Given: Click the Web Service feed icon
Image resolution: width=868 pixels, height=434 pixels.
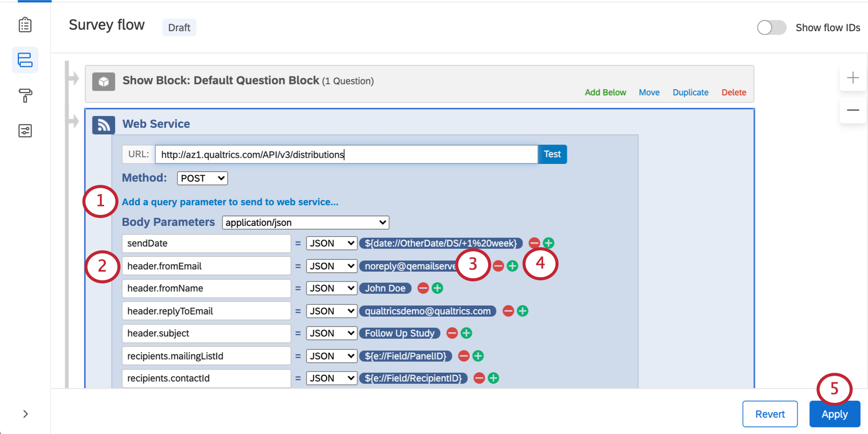Looking at the screenshot, I should tap(103, 125).
